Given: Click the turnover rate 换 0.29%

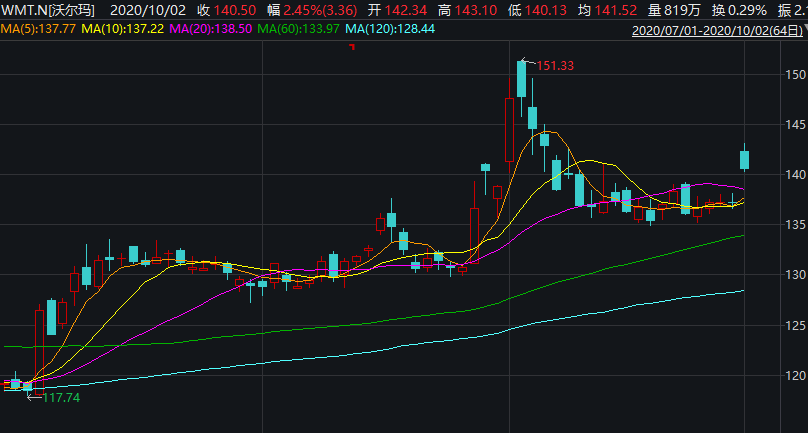Looking at the screenshot, I should point(734,9).
